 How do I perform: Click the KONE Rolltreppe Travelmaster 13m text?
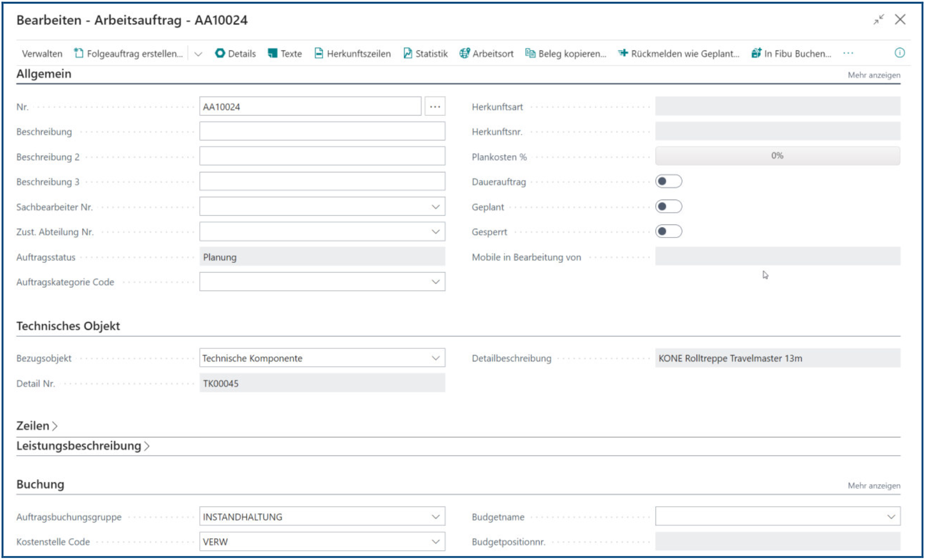pos(730,358)
